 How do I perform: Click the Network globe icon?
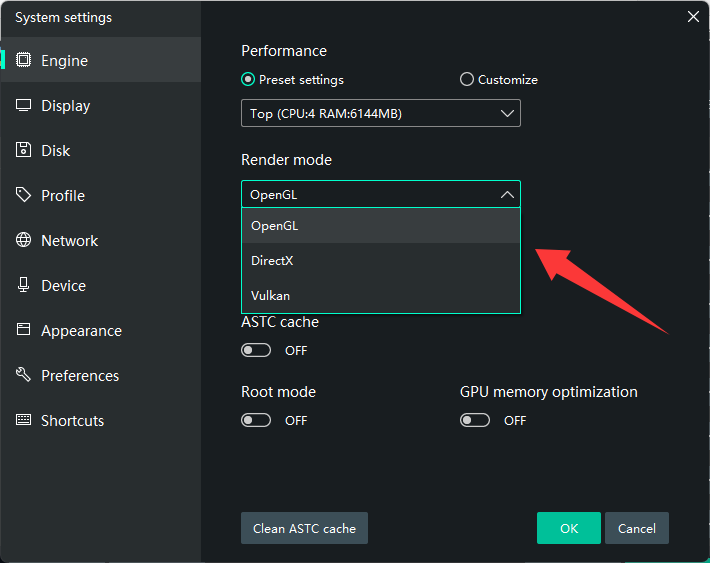click(23, 240)
